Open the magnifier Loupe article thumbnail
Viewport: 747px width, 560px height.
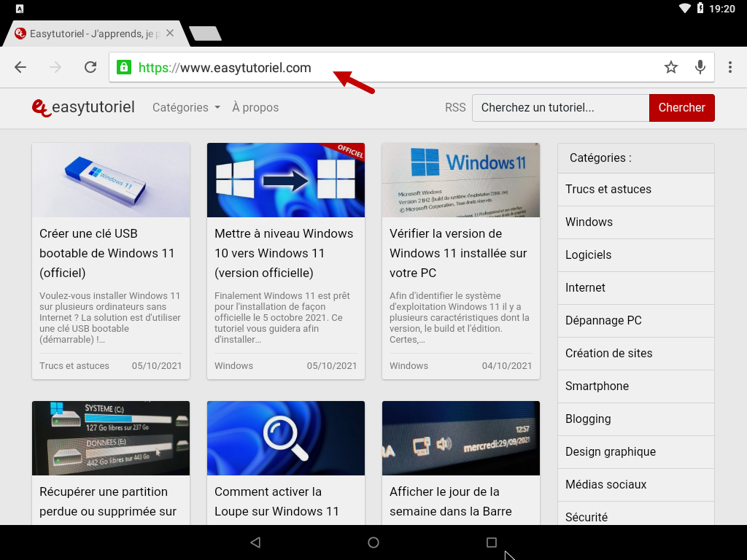click(286, 438)
